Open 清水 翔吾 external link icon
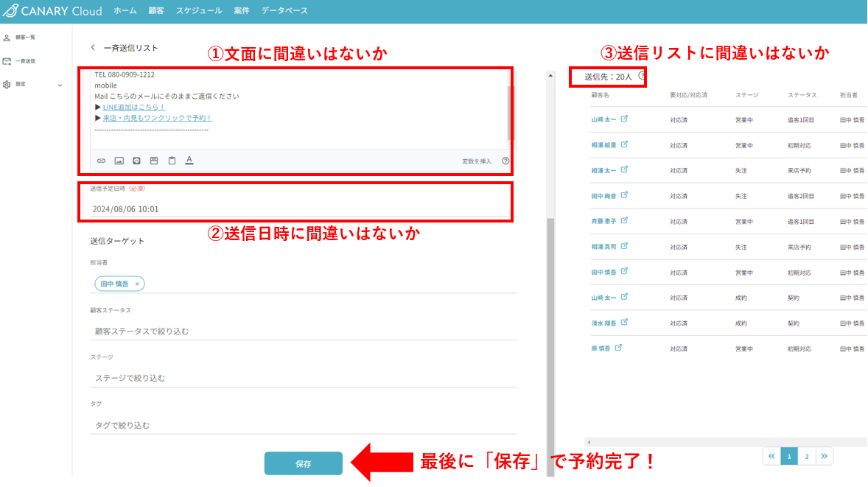The image size is (868, 487). pyautogui.click(x=624, y=323)
